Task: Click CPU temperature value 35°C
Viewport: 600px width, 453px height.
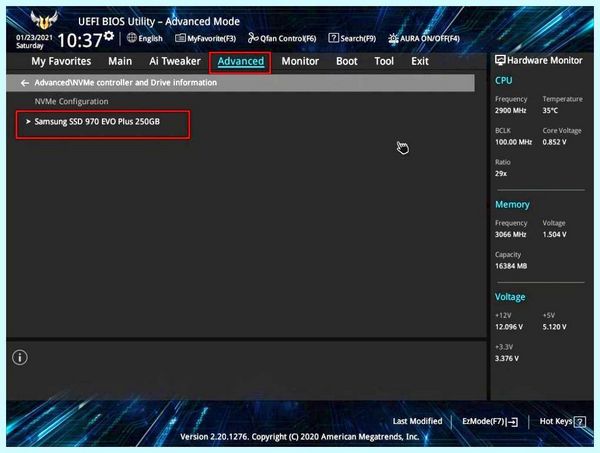Action: click(550, 111)
